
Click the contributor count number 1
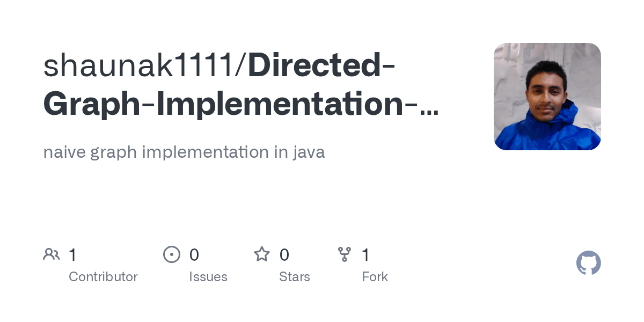point(72,255)
